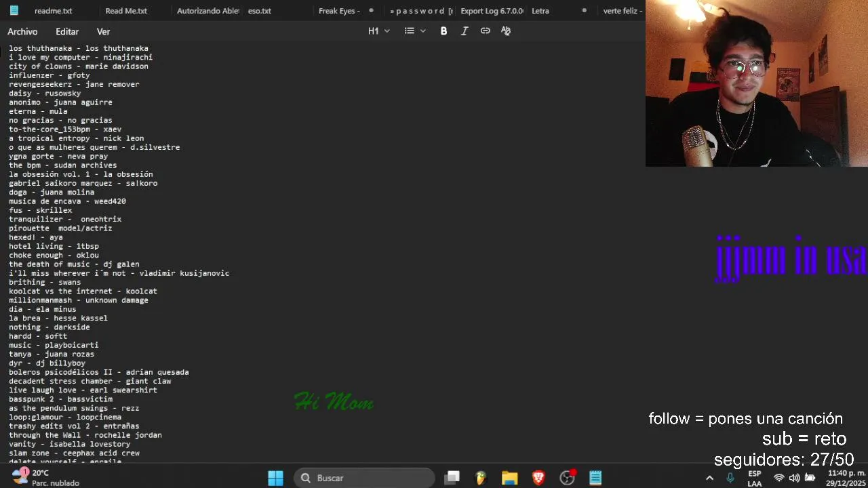Image resolution: width=868 pixels, height=488 pixels.
Task: Click the battery icon in tray
Action: point(810,478)
